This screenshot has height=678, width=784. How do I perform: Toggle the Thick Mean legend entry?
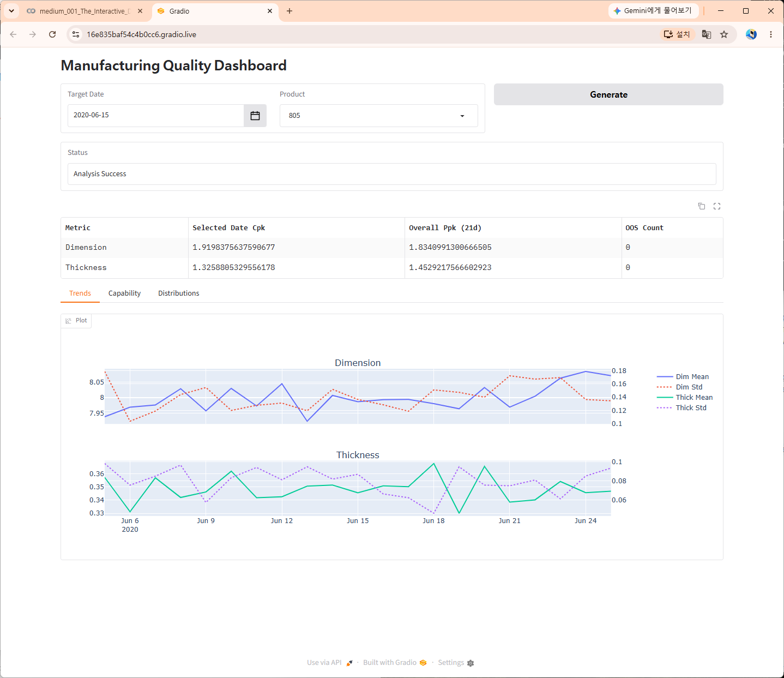click(x=685, y=398)
